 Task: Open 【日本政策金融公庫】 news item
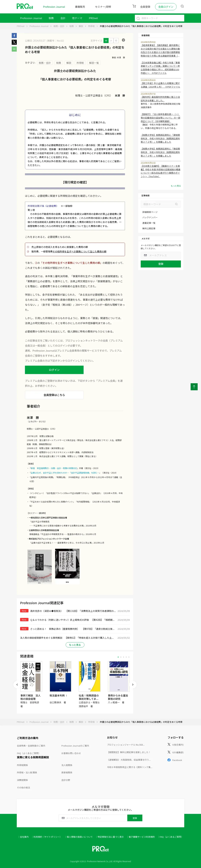(x=160, y=68)
